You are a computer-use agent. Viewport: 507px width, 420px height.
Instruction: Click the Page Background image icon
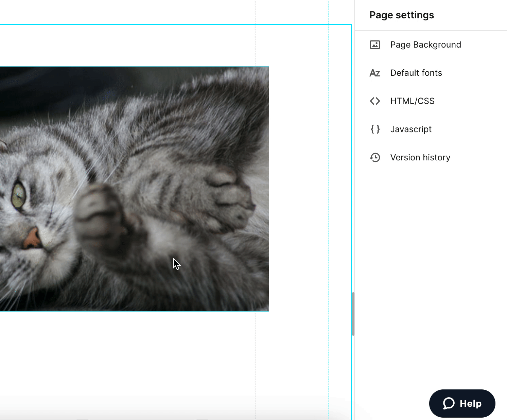click(375, 45)
